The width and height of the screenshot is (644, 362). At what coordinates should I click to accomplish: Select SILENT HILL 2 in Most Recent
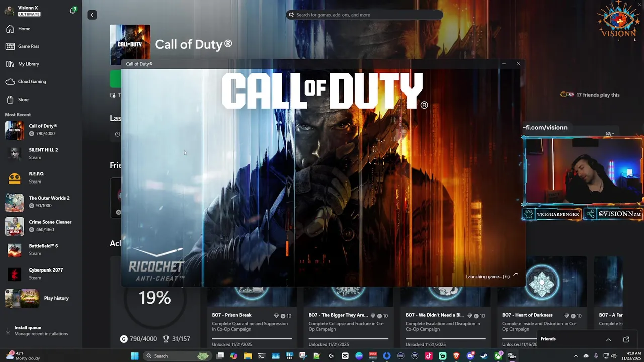tap(41, 153)
